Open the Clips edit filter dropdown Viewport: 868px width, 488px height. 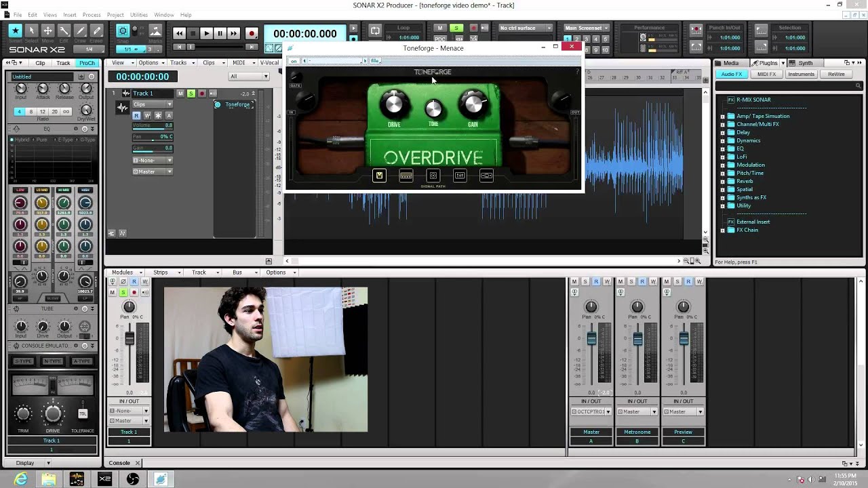153,104
